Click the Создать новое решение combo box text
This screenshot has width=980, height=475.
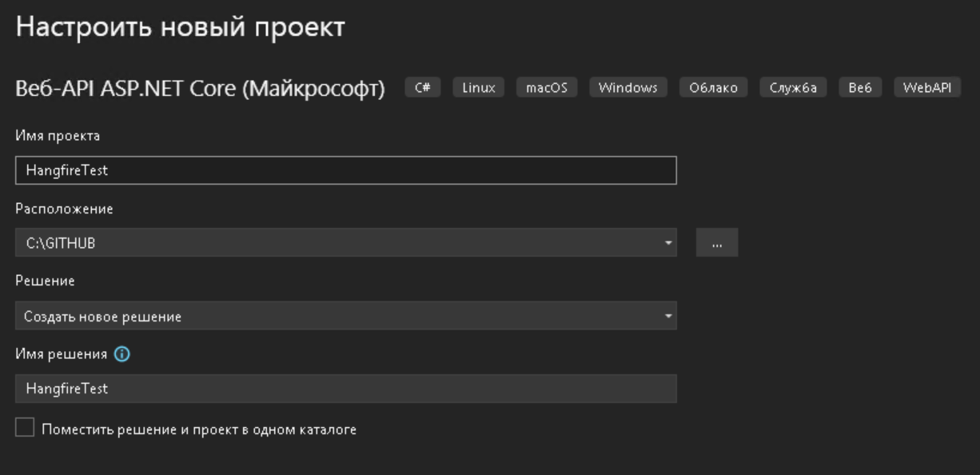103,317
